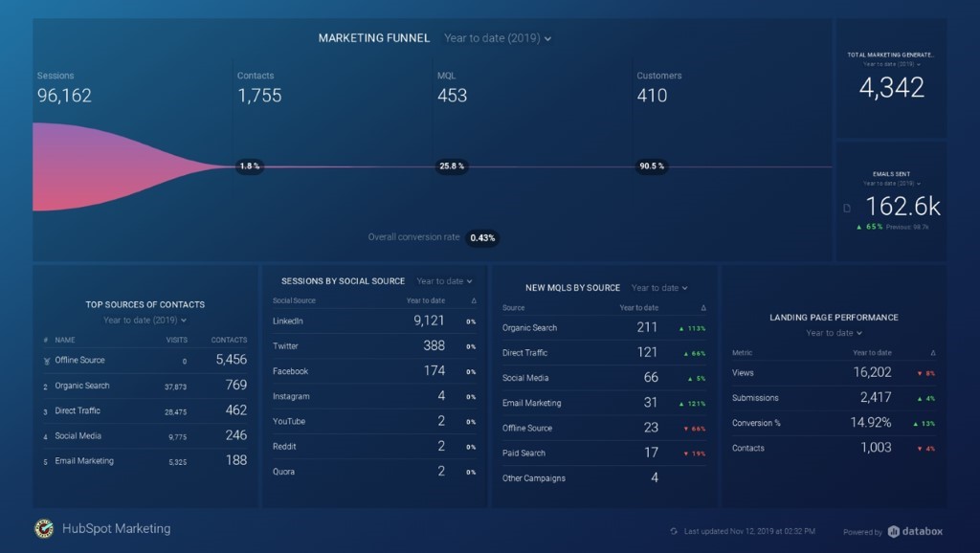Open Top Sources of Contacts date dropdown
Viewport: 980px width, 553px height.
(x=145, y=320)
